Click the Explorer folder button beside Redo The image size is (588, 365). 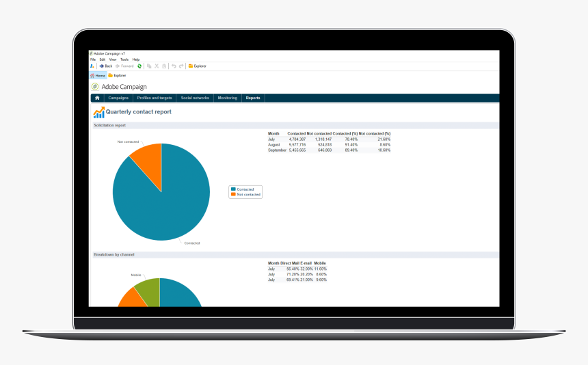point(197,66)
